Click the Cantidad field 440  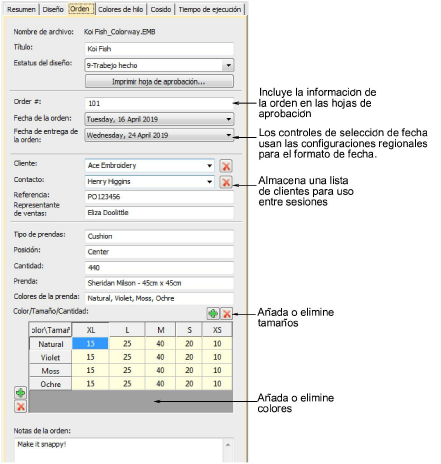pyautogui.click(x=159, y=268)
